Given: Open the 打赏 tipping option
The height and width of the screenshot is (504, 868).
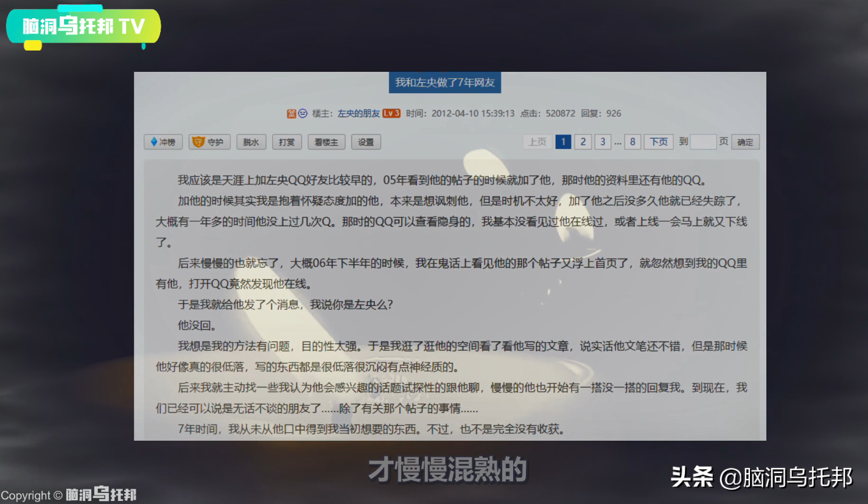Looking at the screenshot, I should (x=286, y=142).
